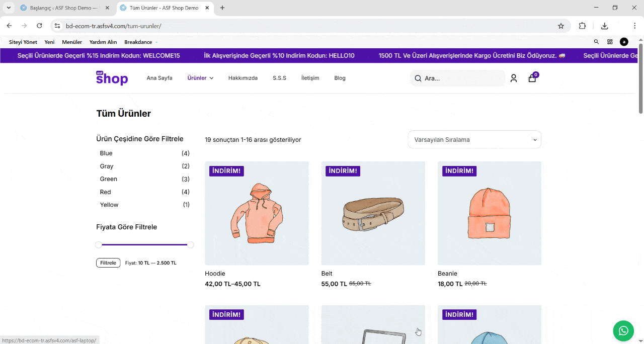Screen dimensions: 644x344
Task: Open the Beanie product image
Action: 490,213
